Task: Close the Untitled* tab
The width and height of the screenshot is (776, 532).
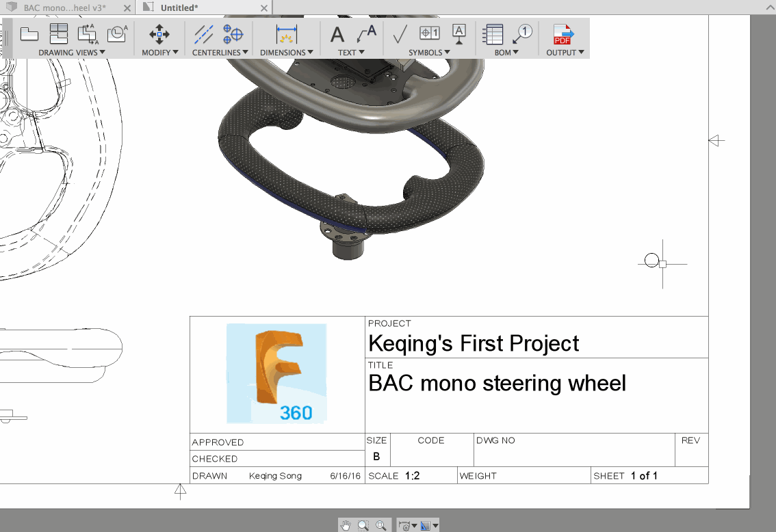Action: (264, 8)
